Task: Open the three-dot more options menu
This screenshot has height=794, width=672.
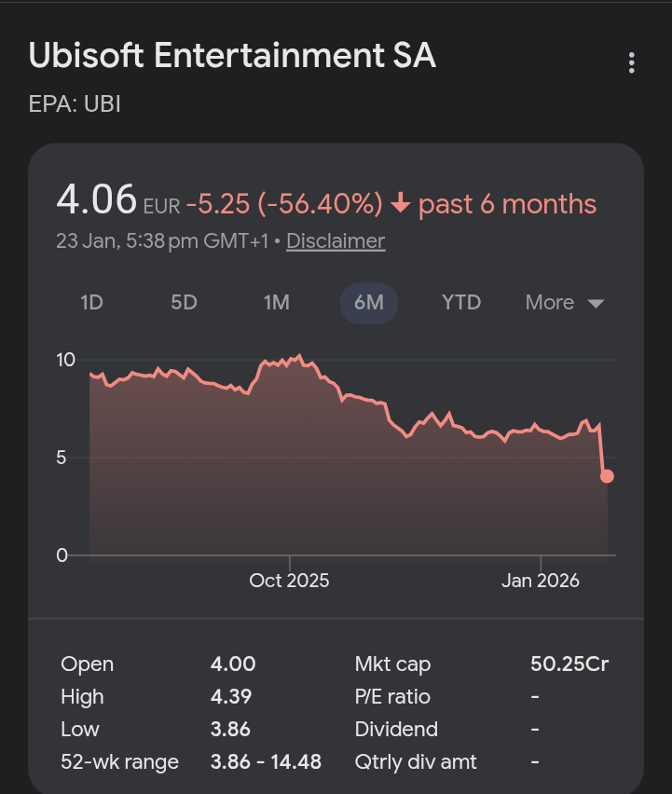Action: point(632,63)
